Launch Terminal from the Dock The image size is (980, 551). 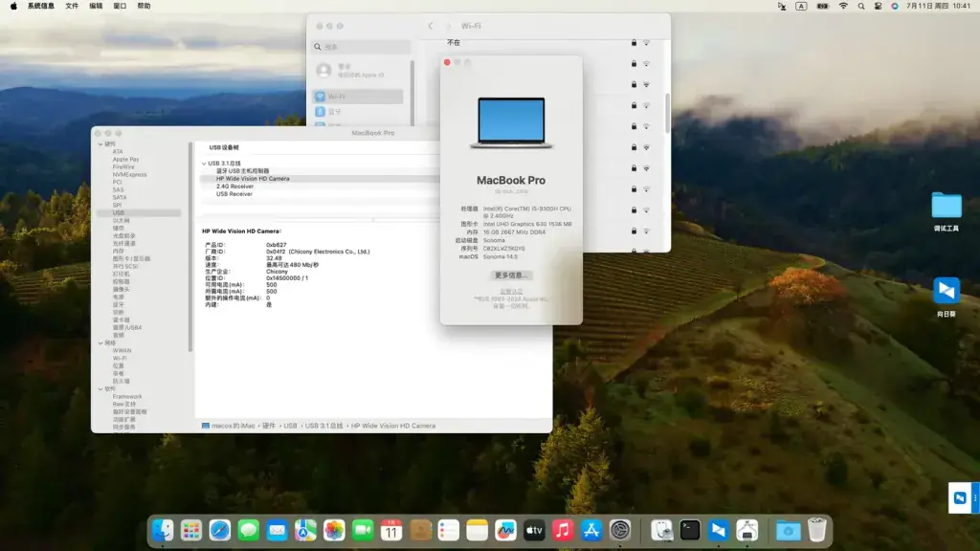[690, 530]
